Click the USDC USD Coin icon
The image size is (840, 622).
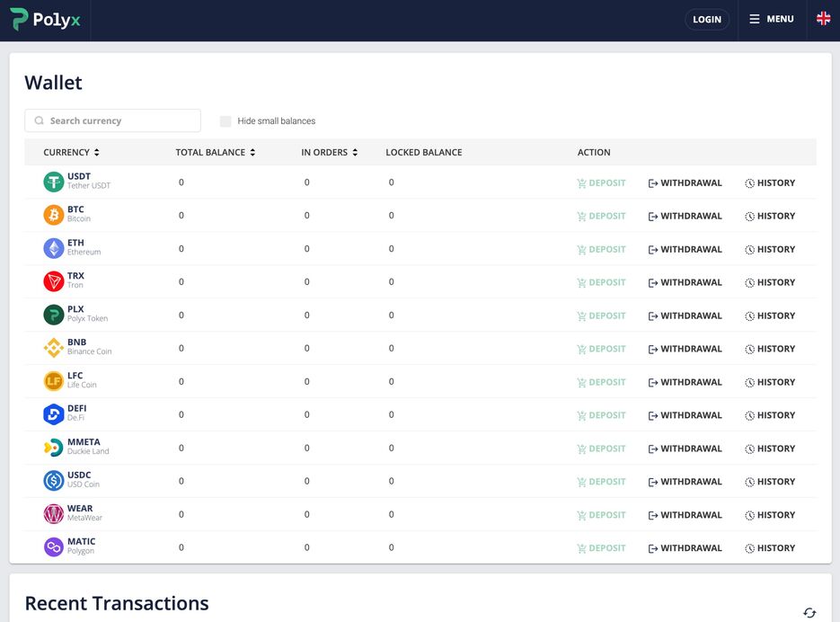click(54, 481)
